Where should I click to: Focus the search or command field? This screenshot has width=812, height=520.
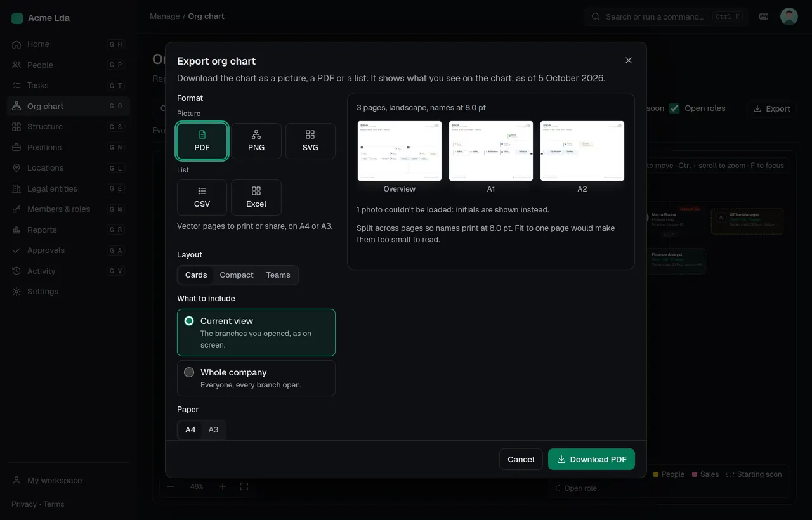(665, 17)
